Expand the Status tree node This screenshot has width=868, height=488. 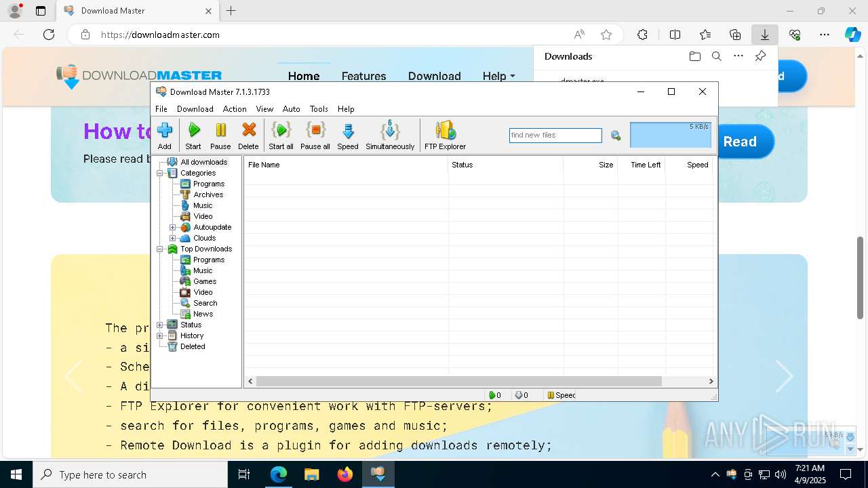[160, 325]
